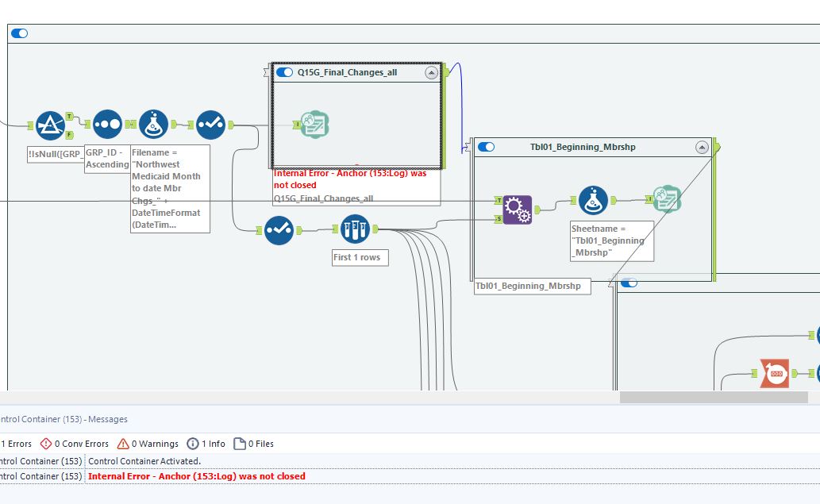
Task: Click the Internal Error anchor not closed message
Action: [197, 476]
